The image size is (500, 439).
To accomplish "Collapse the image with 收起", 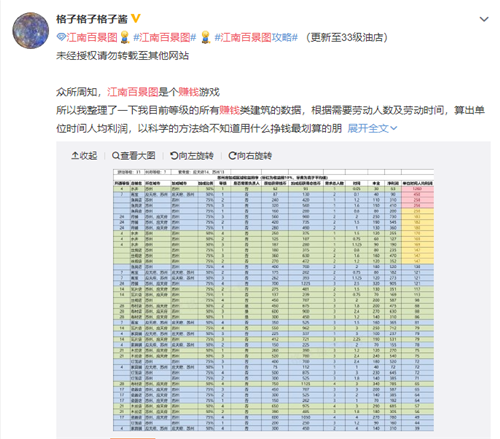I will pos(84,156).
